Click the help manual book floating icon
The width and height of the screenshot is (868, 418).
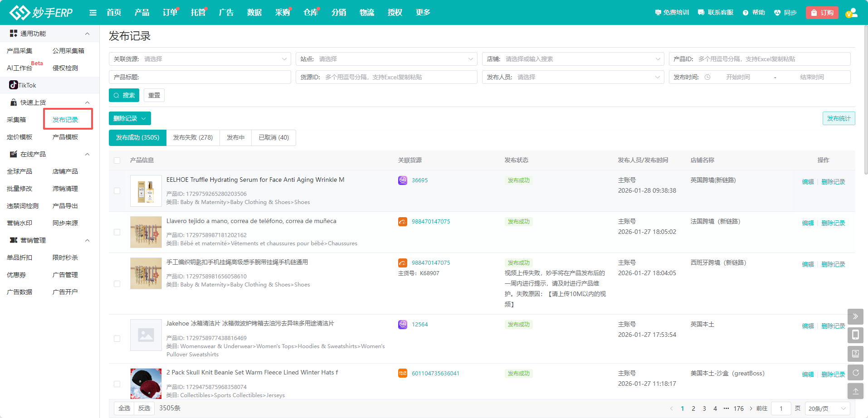tap(855, 354)
